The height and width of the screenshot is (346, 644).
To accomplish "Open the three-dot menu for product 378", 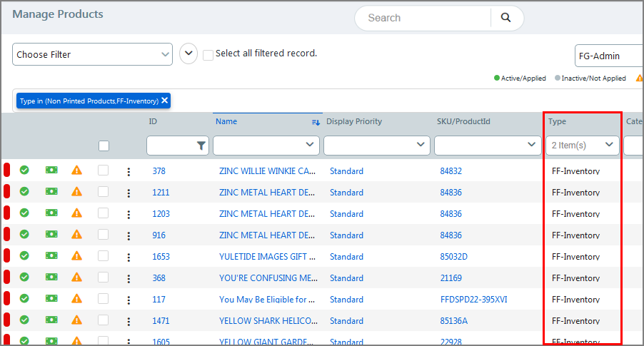I will 129,171.
